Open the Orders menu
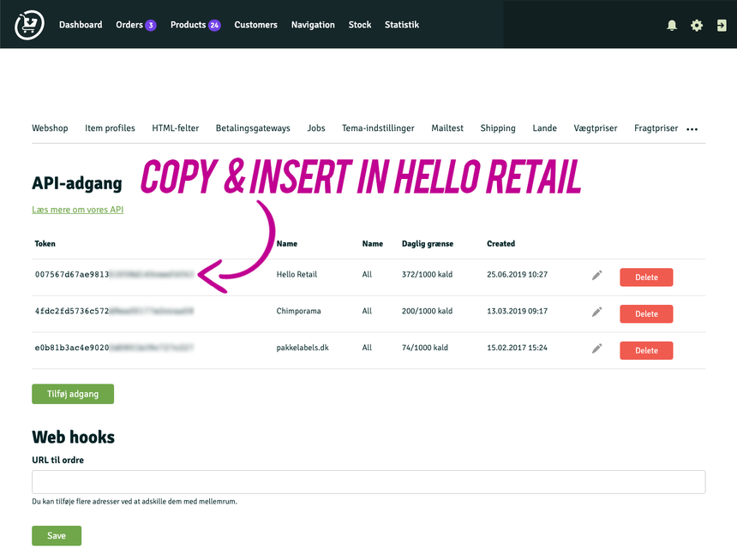This screenshot has height=560, width=737. (135, 25)
